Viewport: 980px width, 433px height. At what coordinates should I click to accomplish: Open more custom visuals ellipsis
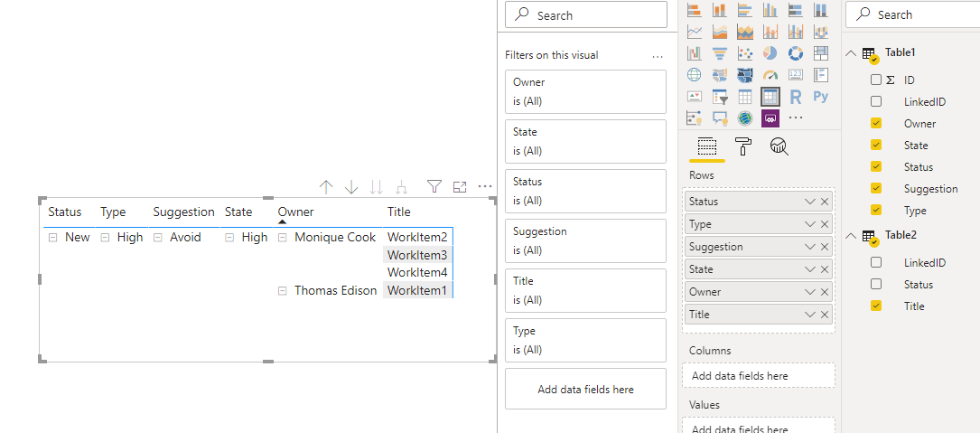[796, 118]
